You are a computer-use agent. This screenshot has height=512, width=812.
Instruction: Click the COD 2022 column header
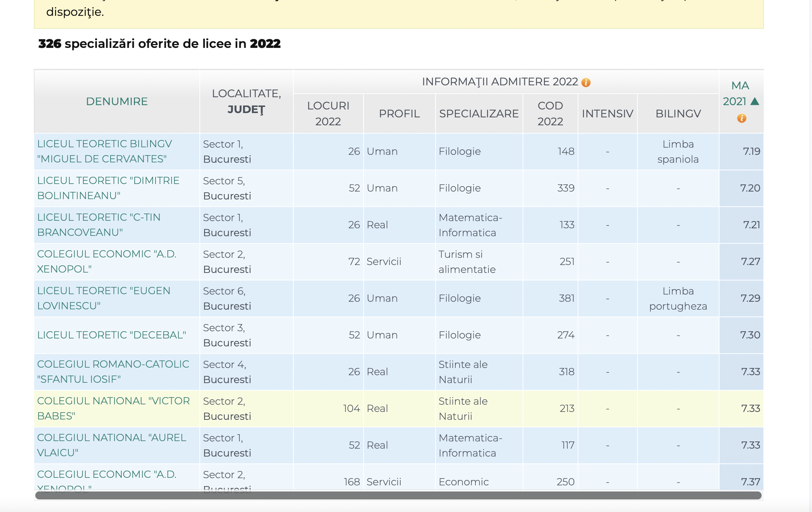pos(550,113)
